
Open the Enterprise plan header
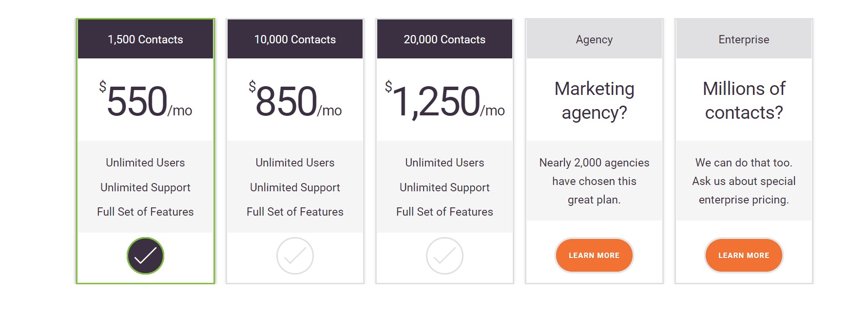pos(744,39)
